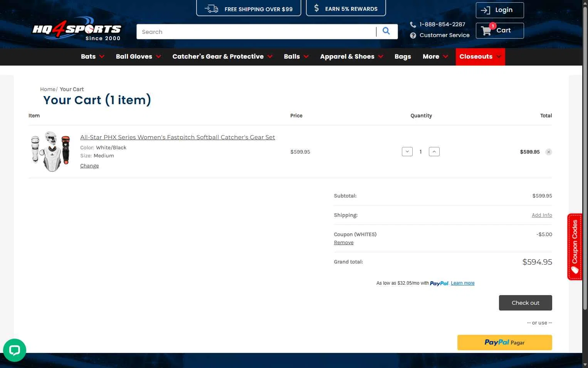The width and height of the screenshot is (588, 368).
Task: Click the Color: White/Black text
Action: click(103, 148)
